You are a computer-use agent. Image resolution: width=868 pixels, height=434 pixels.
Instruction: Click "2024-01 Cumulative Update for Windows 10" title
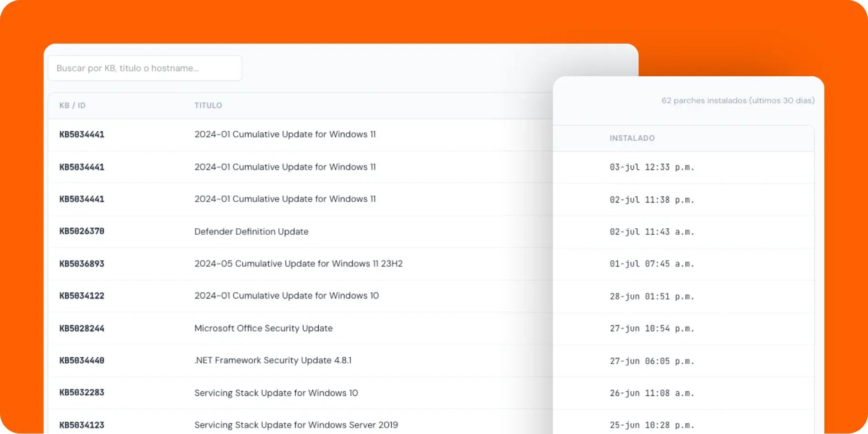pos(287,296)
